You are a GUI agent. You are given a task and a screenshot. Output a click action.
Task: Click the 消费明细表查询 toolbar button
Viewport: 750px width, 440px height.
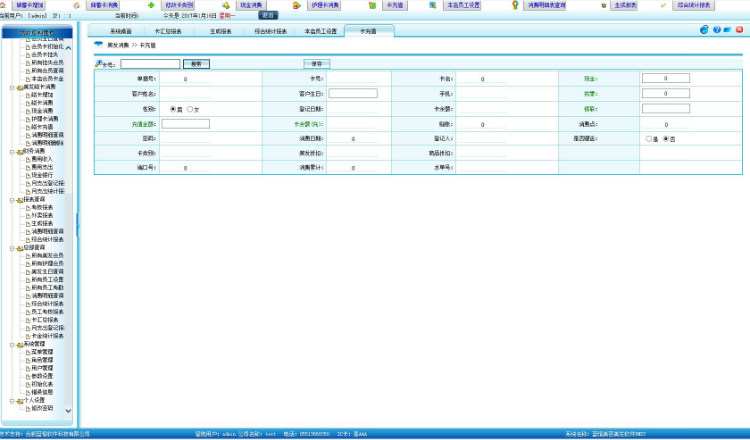click(546, 5)
